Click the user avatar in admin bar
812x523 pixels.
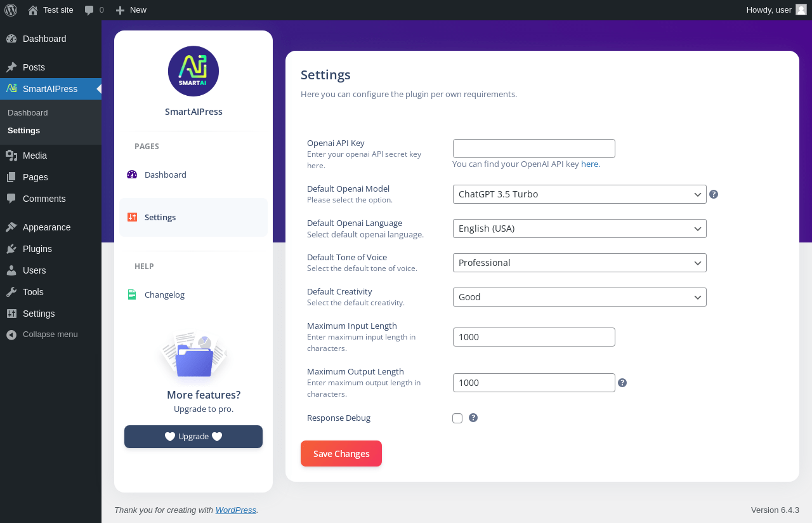[801, 10]
